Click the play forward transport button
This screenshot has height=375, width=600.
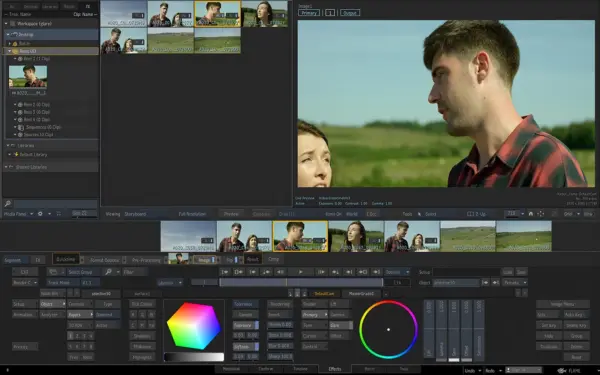tap(300, 272)
